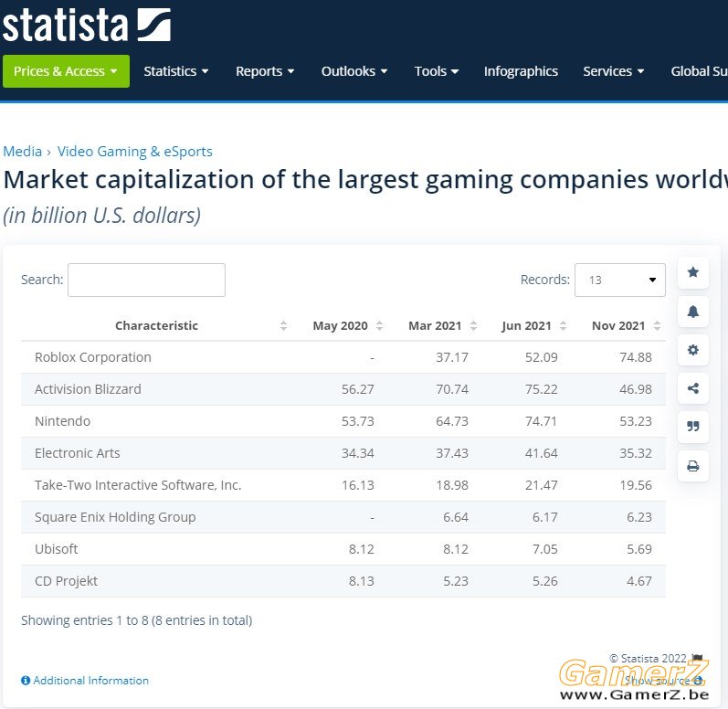Click Nintendo value 53.23

636,421
